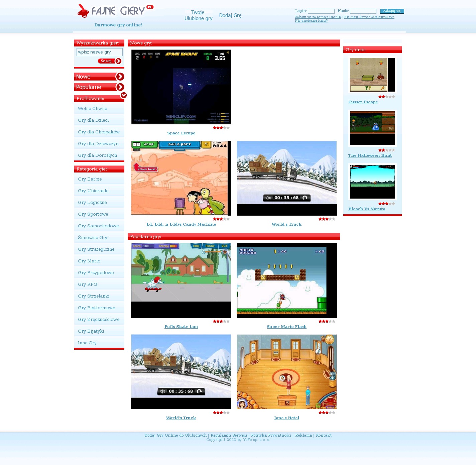476x465 pixels.
Task: Click the Nie pamiętasz hasła link
Action: tap(311, 21)
